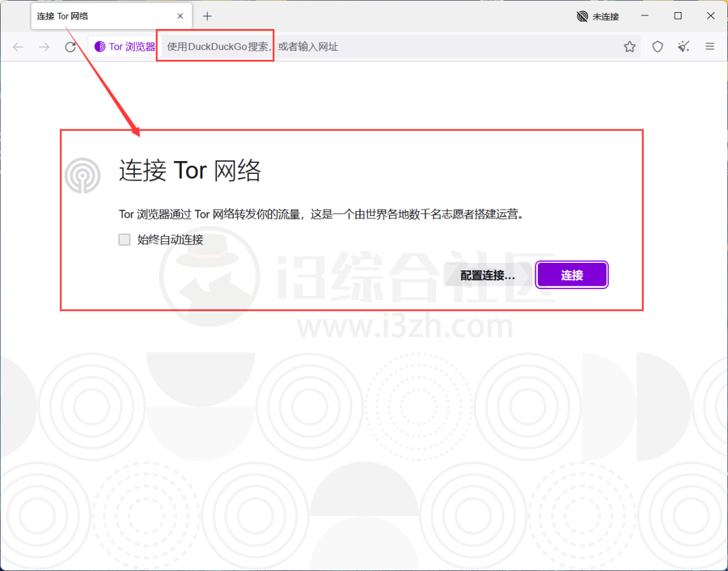This screenshot has height=571, width=728.
Task: Open 配置连接... settings button
Action: click(x=487, y=275)
